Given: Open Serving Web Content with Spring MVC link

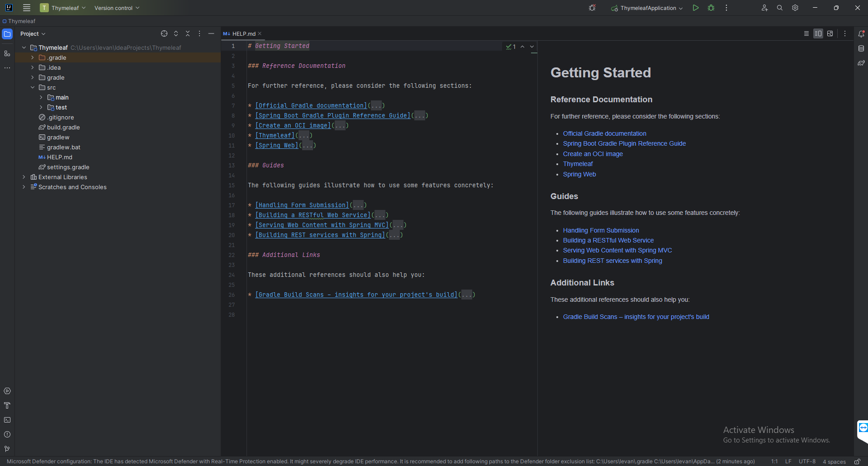Looking at the screenshot, I should click(x=617, y=250).
